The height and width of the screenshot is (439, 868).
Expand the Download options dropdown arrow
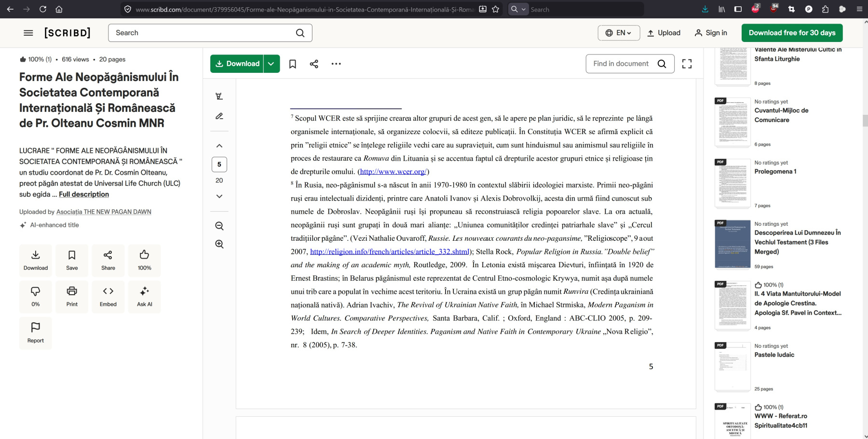[271, 64]
